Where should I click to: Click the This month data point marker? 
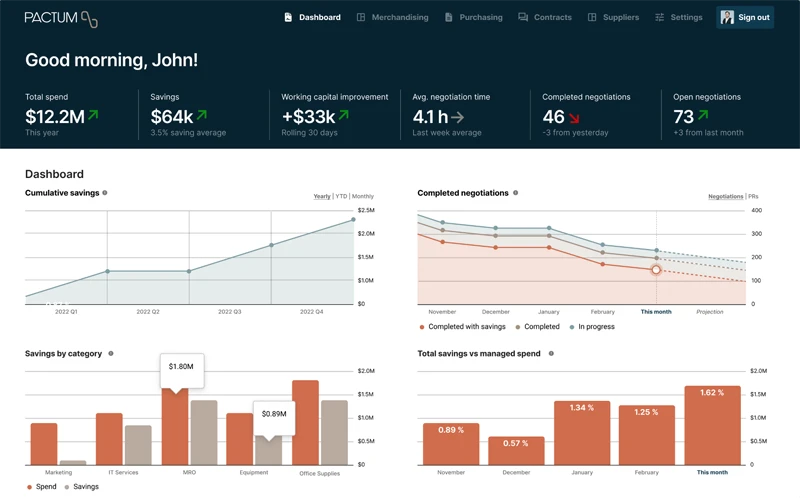click(656, 270)
